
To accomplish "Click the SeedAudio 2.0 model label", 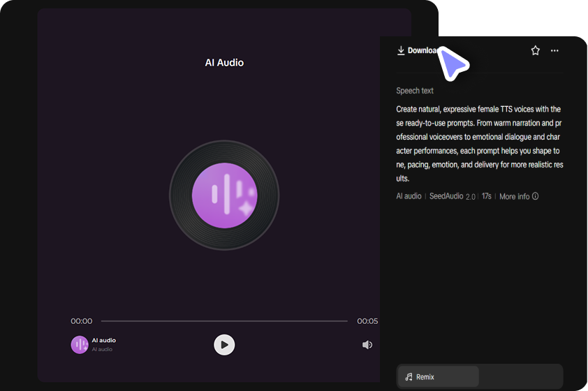I will coord(453,196).
